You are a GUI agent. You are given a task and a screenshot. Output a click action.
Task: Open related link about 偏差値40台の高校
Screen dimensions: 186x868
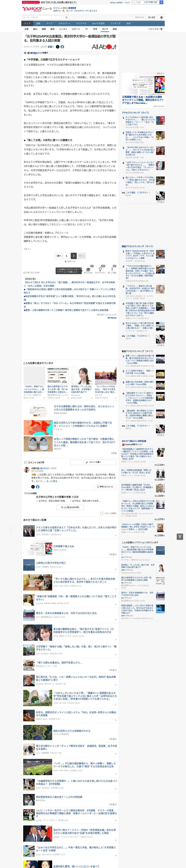coord(70,291)
